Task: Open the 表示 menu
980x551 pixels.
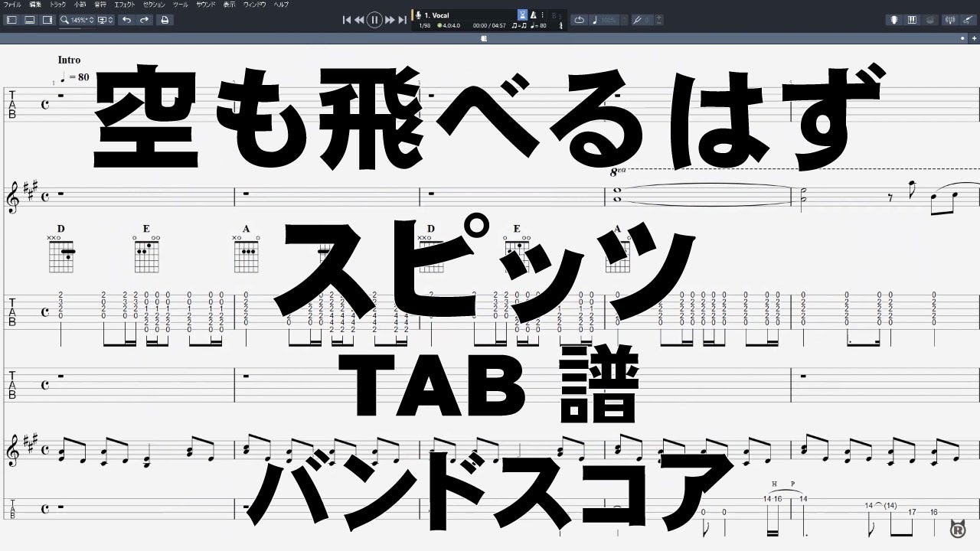Action: coord(229,5)
